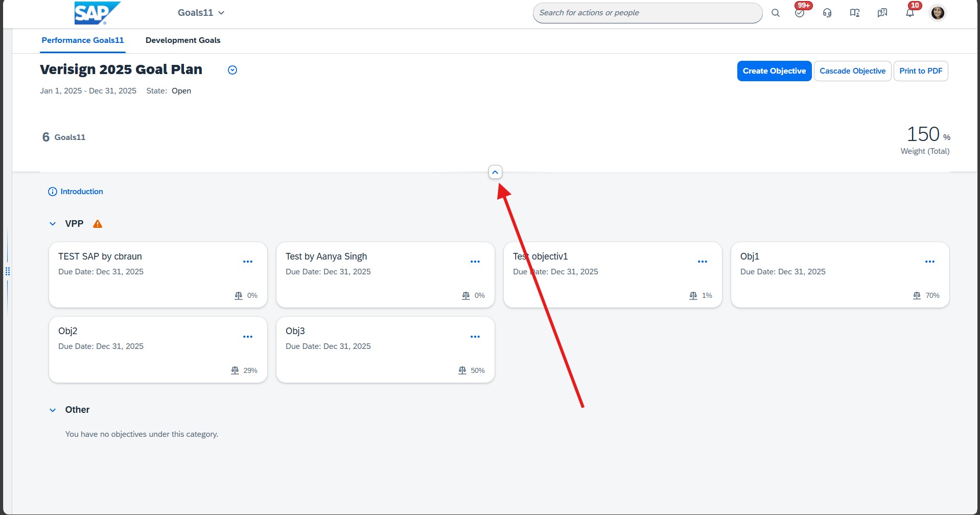Focus the Search for actions or people field
Screen dimensions: 980x515
click(x=647, y=13)
